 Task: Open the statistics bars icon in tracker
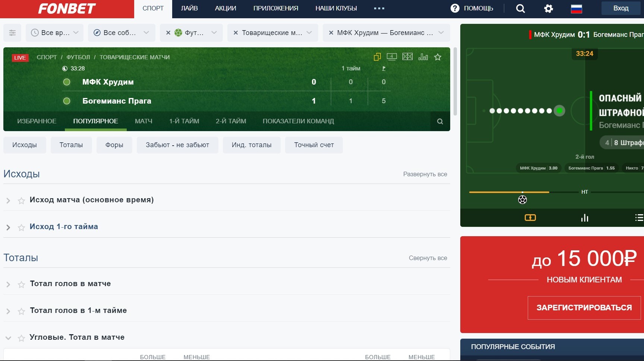(x=585, y=218)
